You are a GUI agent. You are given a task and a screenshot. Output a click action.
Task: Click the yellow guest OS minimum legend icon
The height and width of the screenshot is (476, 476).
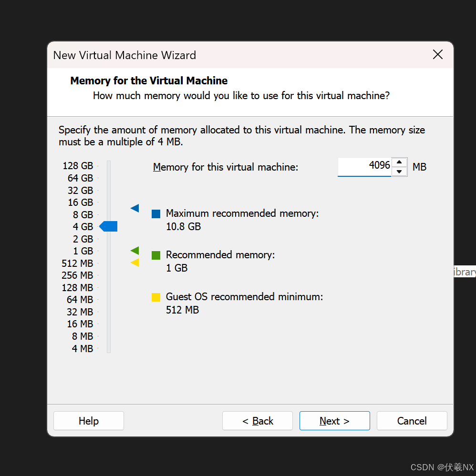click(155, 297)
